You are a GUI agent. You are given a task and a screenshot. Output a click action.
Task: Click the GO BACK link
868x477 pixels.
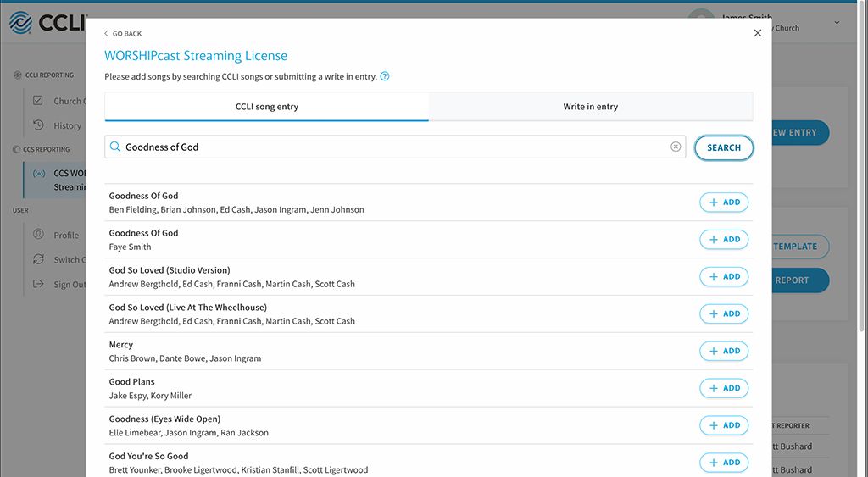point(123,34)
